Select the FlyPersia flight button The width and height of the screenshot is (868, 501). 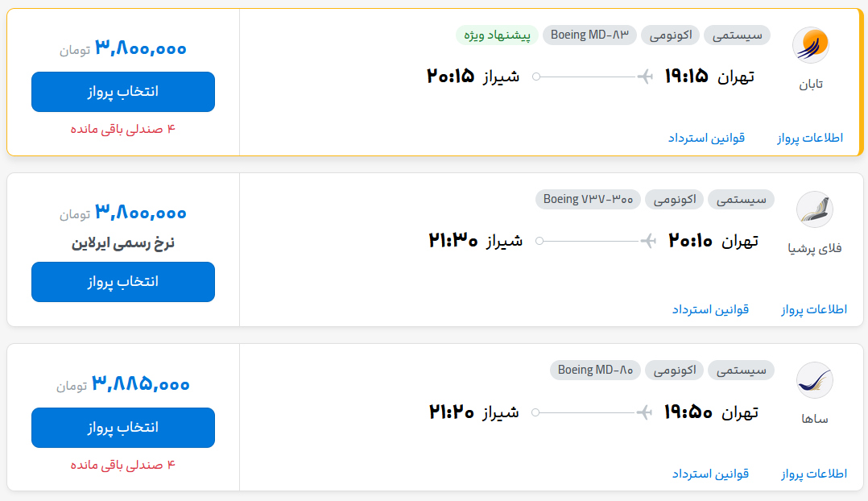(123, 282)
